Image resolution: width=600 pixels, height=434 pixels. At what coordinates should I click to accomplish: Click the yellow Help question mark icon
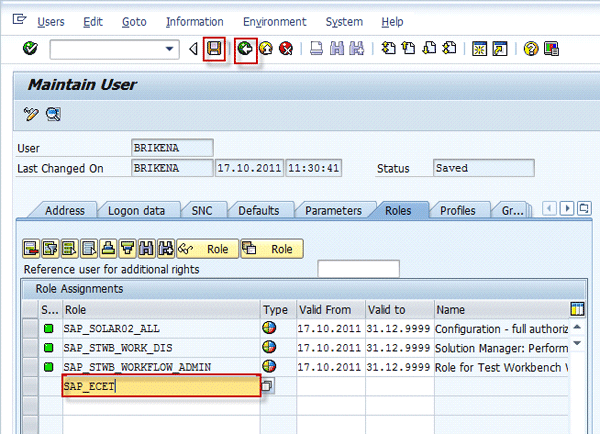point(531,49)
